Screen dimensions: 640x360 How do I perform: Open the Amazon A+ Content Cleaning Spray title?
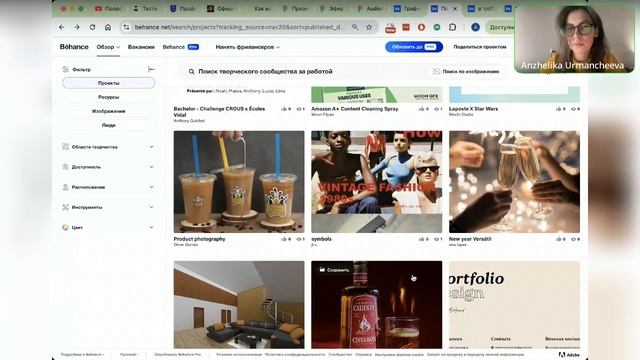pyautogui.click(x=355, y=109)
